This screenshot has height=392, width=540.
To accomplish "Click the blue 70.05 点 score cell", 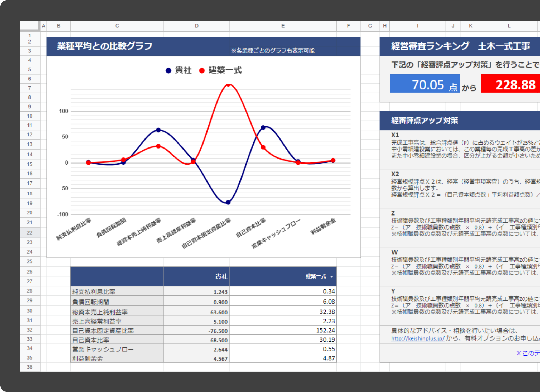I will [425, 84].
